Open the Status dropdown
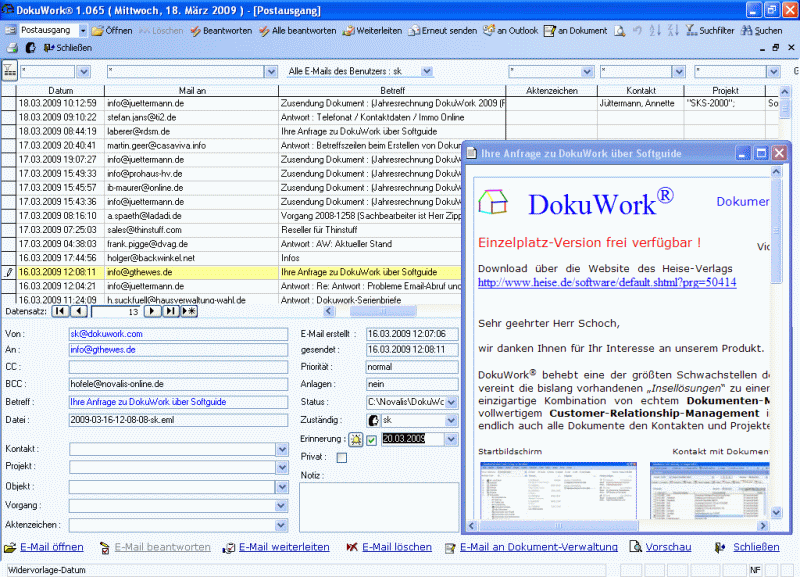800x577 pixels. (451, 402)
